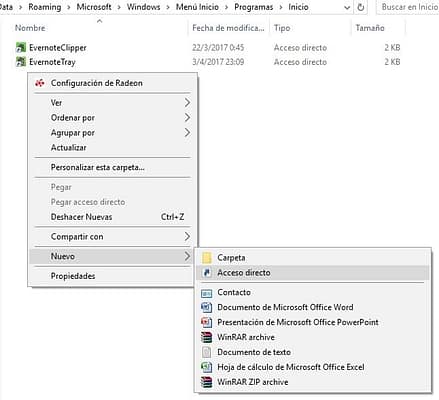Image resolution: width=439 pixels, height=400 pixels.
Task: Click Inicio in the breadcrumb path
Action: (x=298, y=7)
